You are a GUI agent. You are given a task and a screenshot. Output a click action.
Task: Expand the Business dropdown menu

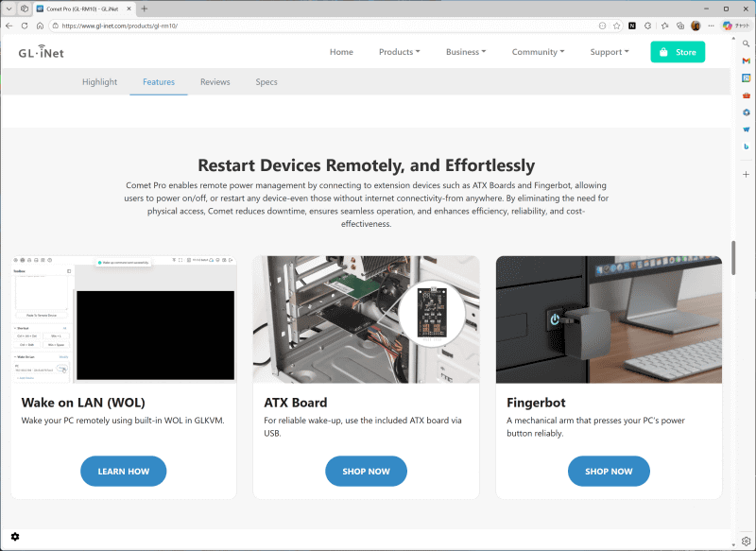point(466,52)
